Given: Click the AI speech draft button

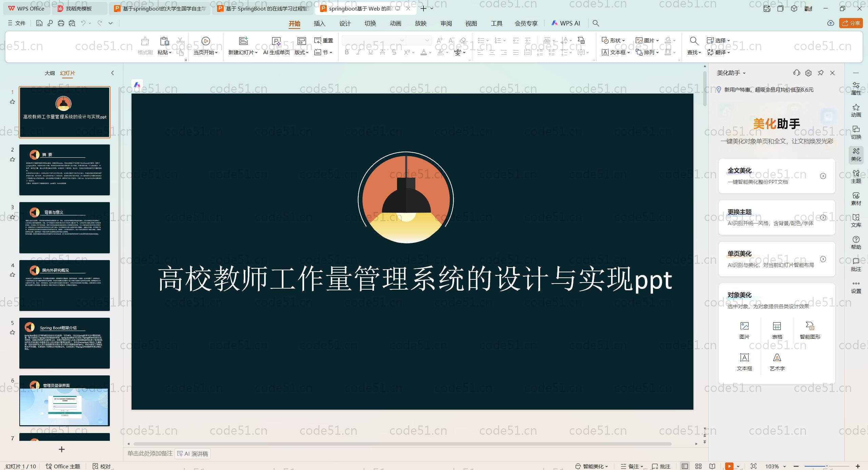Looking at the screenshot, I should click(193, 454).
